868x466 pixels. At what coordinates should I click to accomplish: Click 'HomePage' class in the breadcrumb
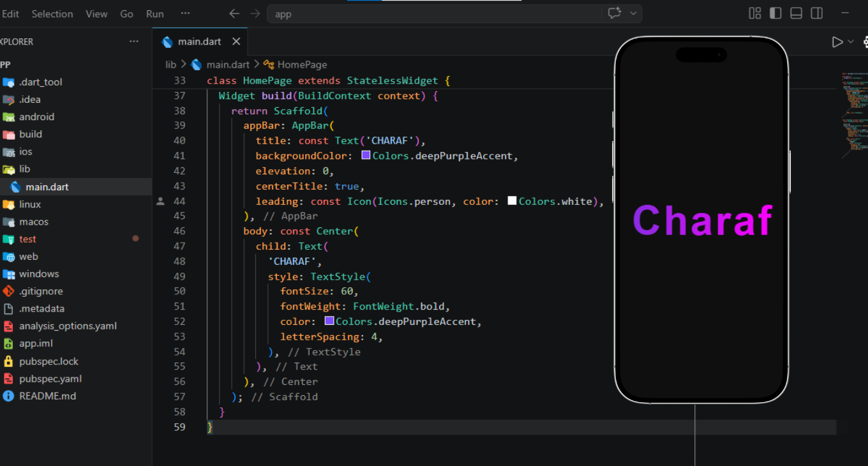302,64
